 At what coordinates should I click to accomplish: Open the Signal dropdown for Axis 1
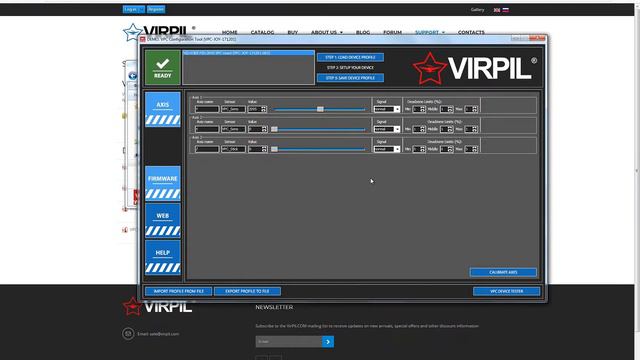pyautogui.click(x=387, y=109)
